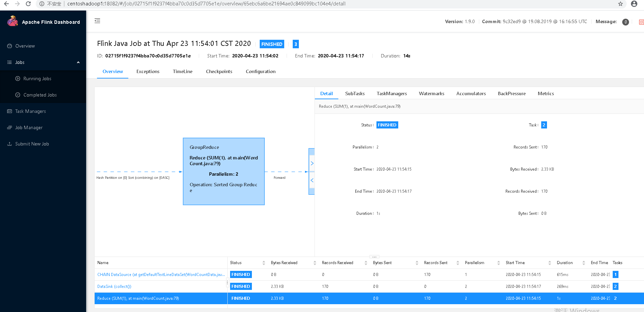Click the Tasks badge 1 in the DataSource row

(x=615, y=275)
